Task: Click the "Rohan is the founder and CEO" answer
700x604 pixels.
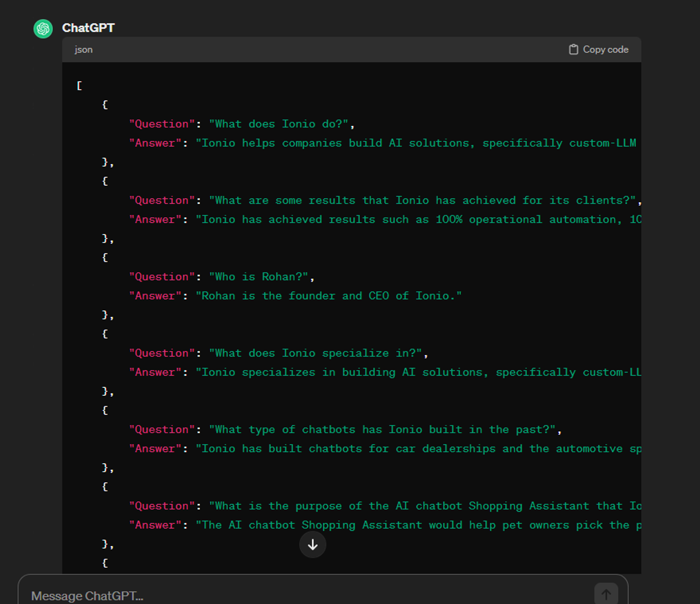Action: pos(329,296)
